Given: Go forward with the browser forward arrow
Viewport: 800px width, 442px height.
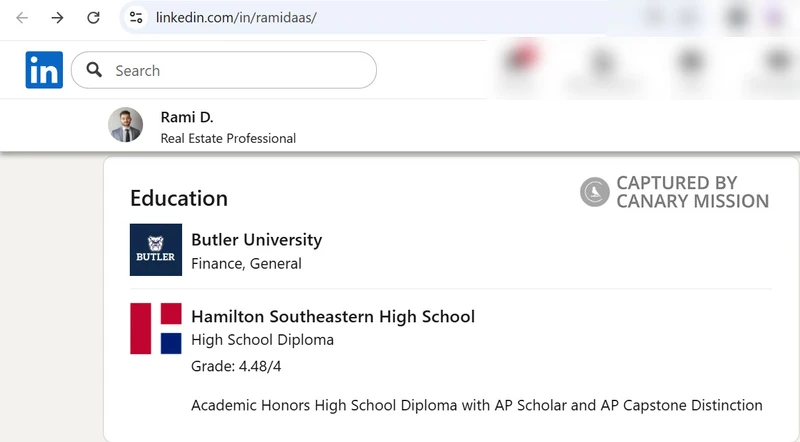Looking at the screenshot, I should [x=57, y=18].
